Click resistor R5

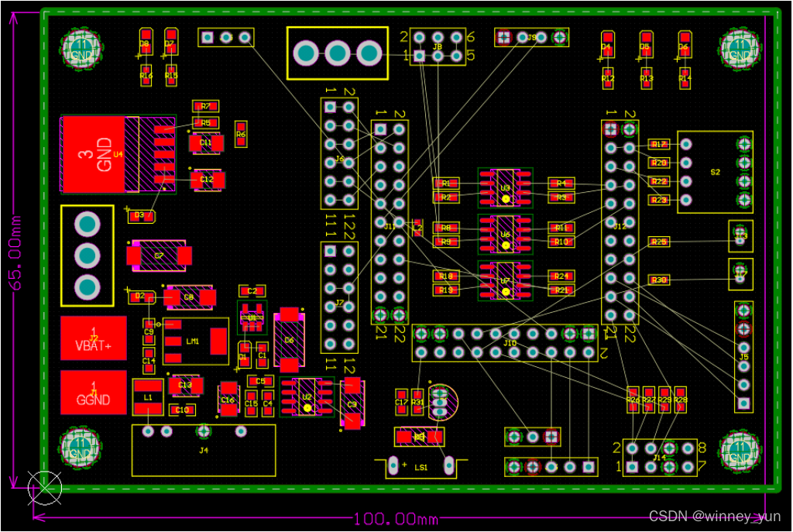tap(205, 123)
